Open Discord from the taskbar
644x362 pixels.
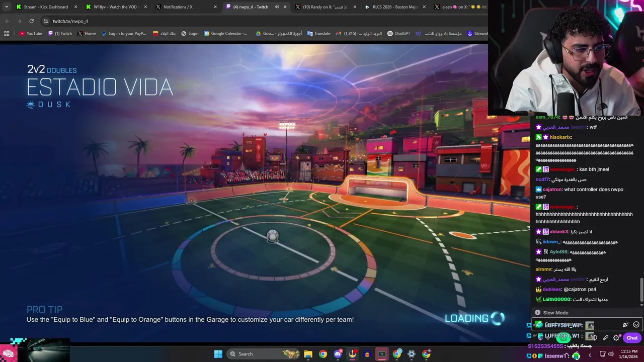pyautogui.click(x=338, y=354)
